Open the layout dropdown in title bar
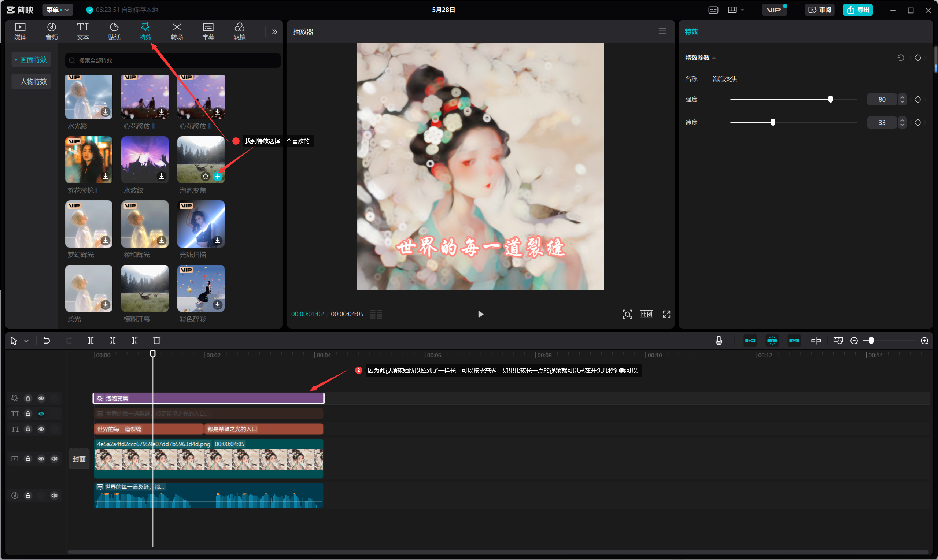 (x=736, y=10)
